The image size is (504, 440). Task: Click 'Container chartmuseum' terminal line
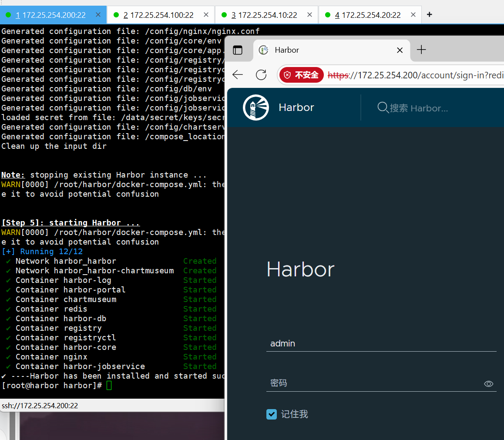tap(66, 299)
